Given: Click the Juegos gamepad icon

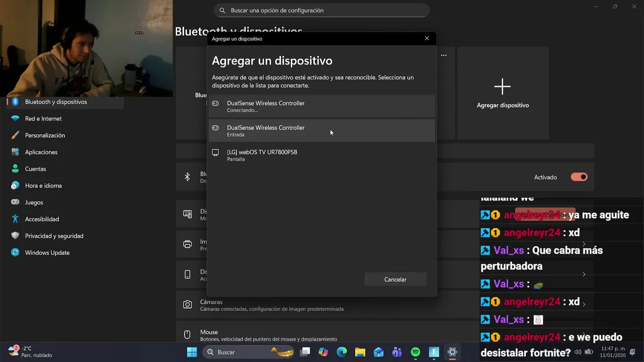Looking at the screenshot, I should [15, 203].
